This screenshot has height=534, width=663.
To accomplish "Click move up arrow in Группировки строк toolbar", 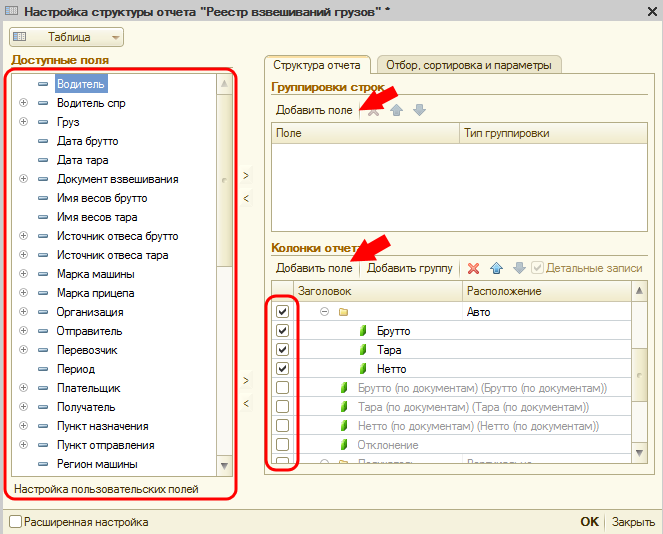I will (x=397, y=110).
